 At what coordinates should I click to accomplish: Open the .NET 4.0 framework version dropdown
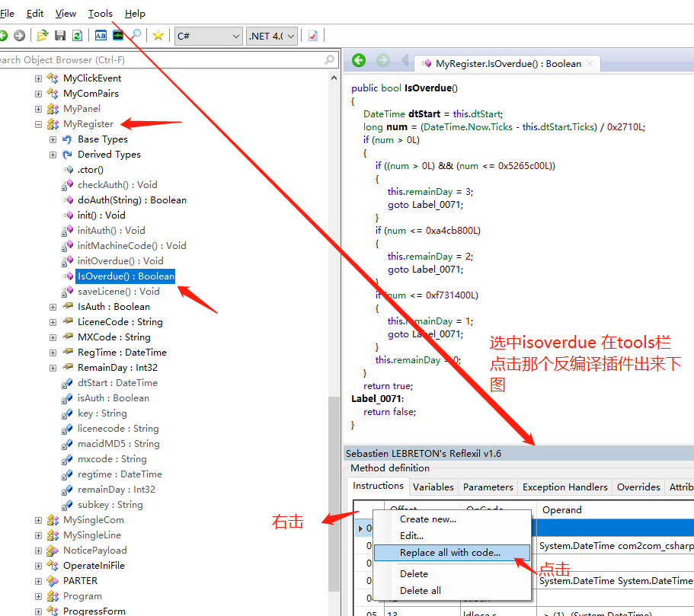[x=272, y=36]
